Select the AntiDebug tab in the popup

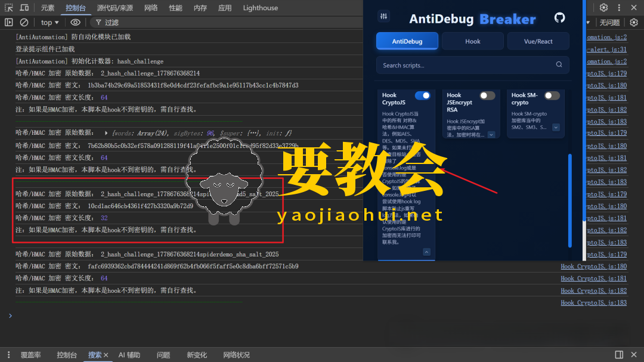[407, 41]
